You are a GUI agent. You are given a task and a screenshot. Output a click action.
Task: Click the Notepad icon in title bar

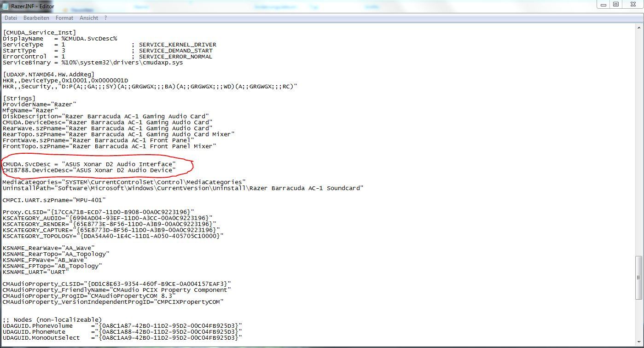tap(6, 6)
